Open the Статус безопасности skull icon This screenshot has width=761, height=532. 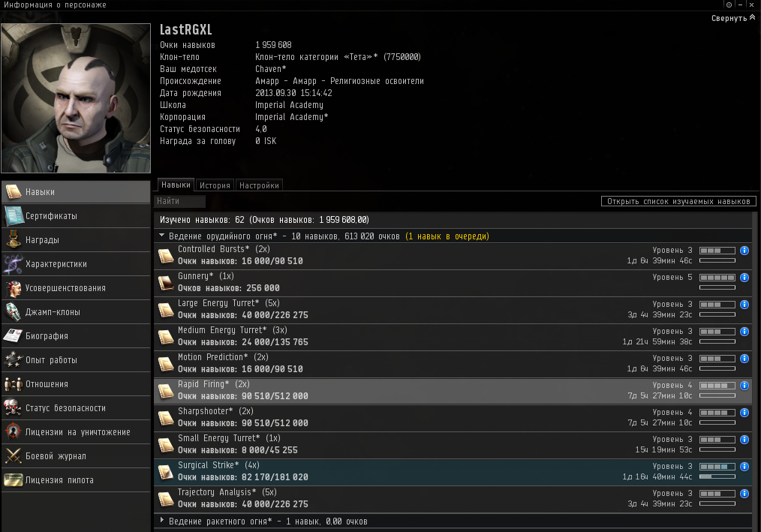click(x=14, y=408)
